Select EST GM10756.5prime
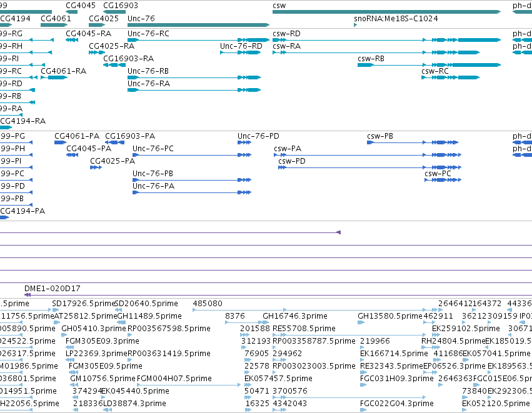Viewport: 532px width, 413px height. pyautogui.click(x=73, y=385)
